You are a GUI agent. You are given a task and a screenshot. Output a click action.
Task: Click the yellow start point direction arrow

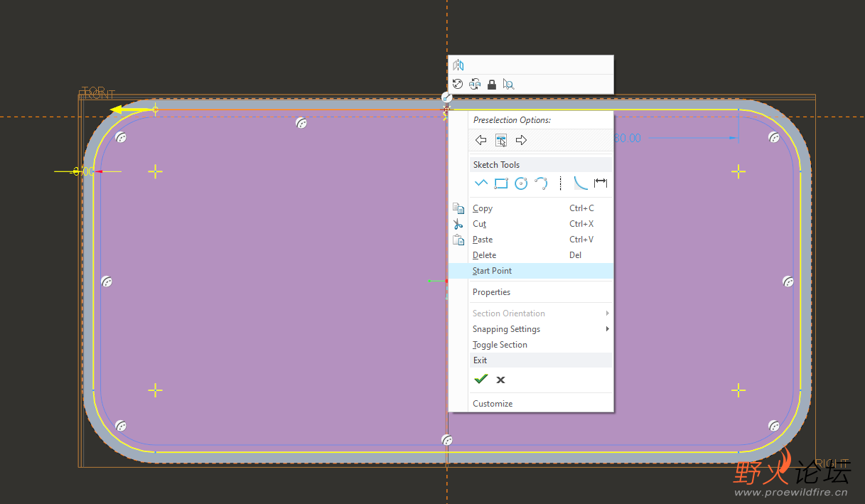point(134,110)
